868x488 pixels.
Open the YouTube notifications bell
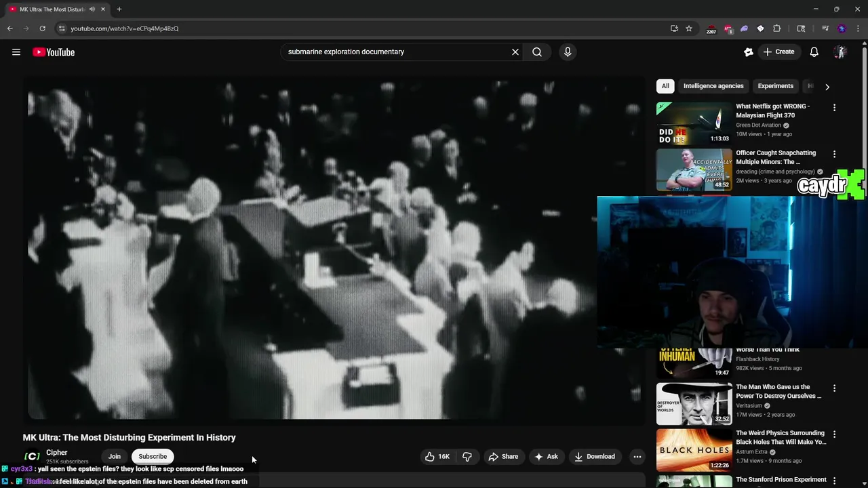coord(814,52)
